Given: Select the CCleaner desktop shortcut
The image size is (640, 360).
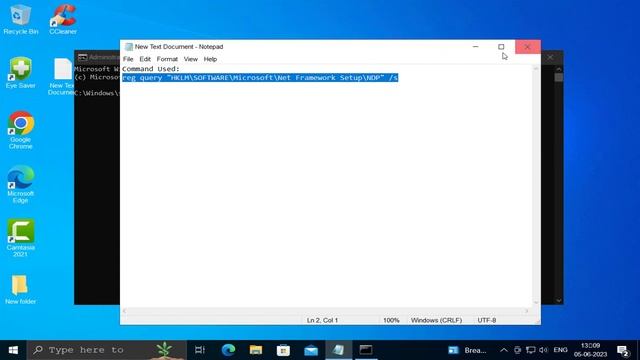Looking at the screenshot, I should pos(63,19).
